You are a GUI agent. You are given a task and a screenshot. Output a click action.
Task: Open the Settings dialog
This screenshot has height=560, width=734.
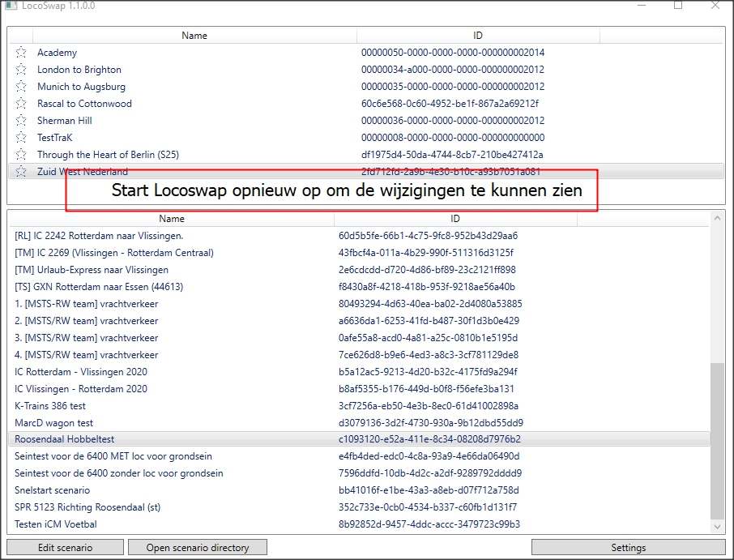(x=628, y=548)
